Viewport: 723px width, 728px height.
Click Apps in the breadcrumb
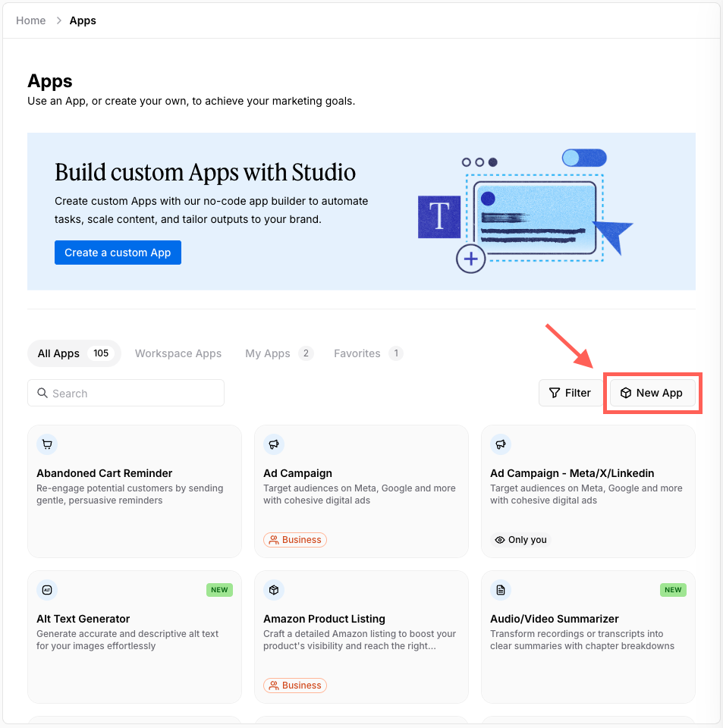pyautogui.click(x=83, y=20)
